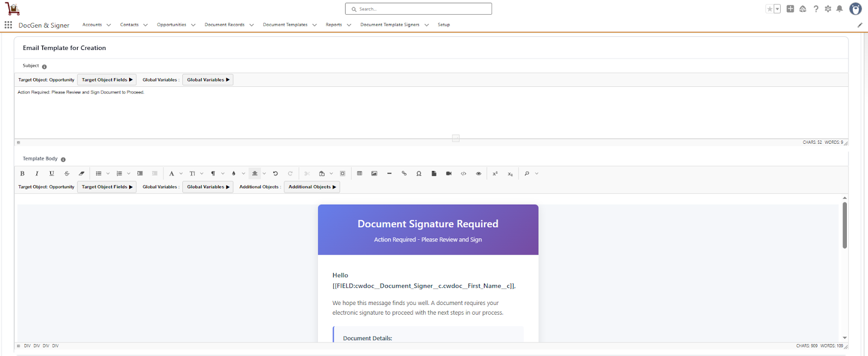Expand the Accounts tab dropdown chevron

click(x=108, y=25)
